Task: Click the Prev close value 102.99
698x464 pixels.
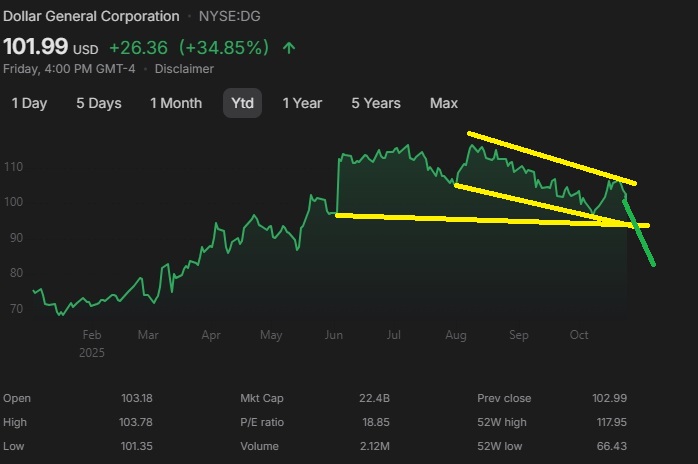Action: pyautogui.click(x=609, y=398)
